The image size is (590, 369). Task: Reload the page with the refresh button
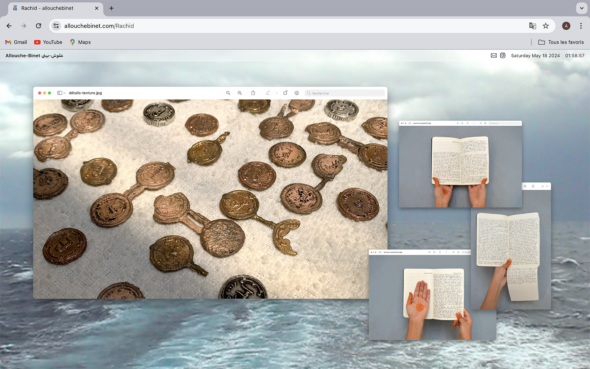pyautogui.click(x=38, y=26)
